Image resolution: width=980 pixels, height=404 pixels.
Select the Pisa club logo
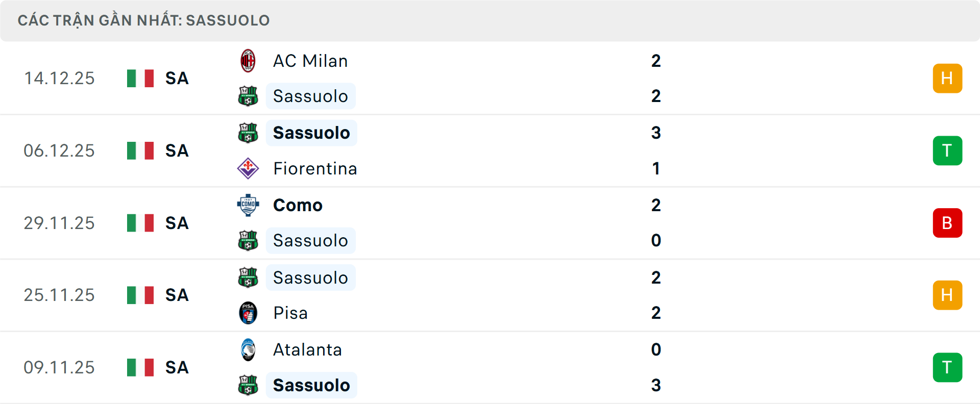[249, 313]
